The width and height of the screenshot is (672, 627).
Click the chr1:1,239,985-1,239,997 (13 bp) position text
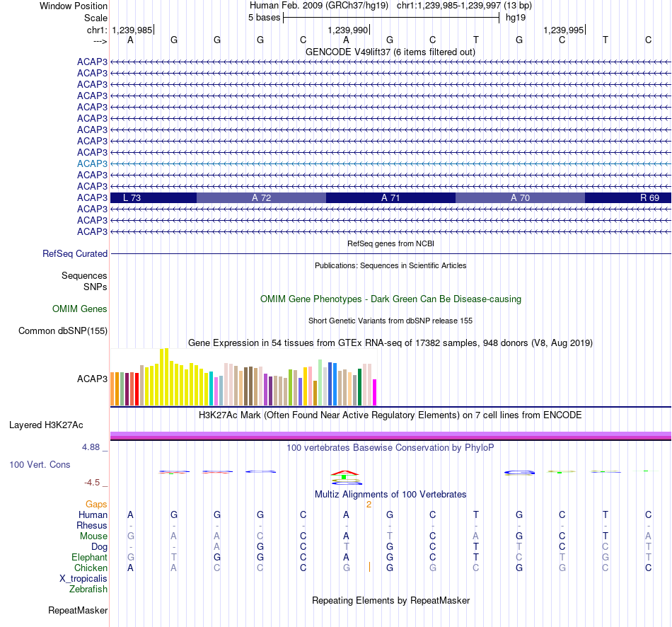pos(464,6)
